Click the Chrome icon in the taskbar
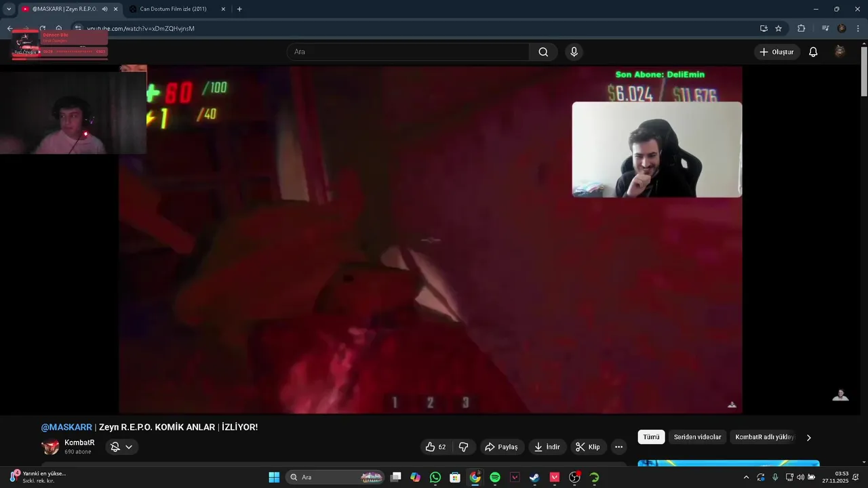Screen dimensions: 868x488 tap(475, 477)
